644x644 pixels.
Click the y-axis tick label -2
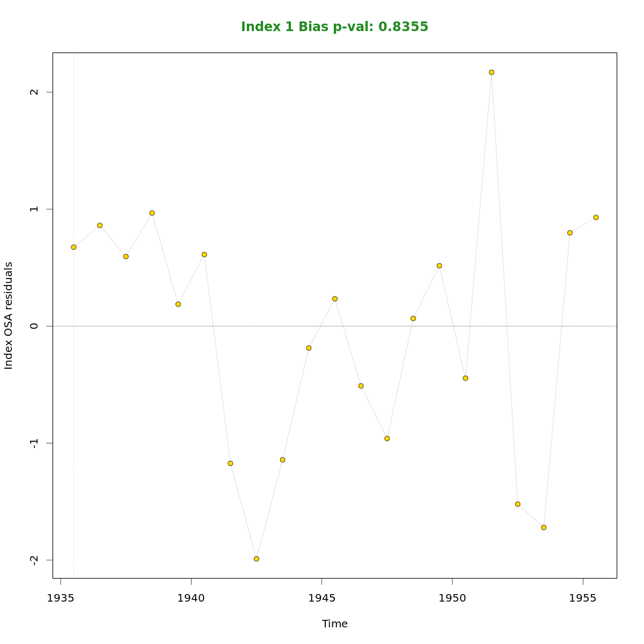point(35,560)
